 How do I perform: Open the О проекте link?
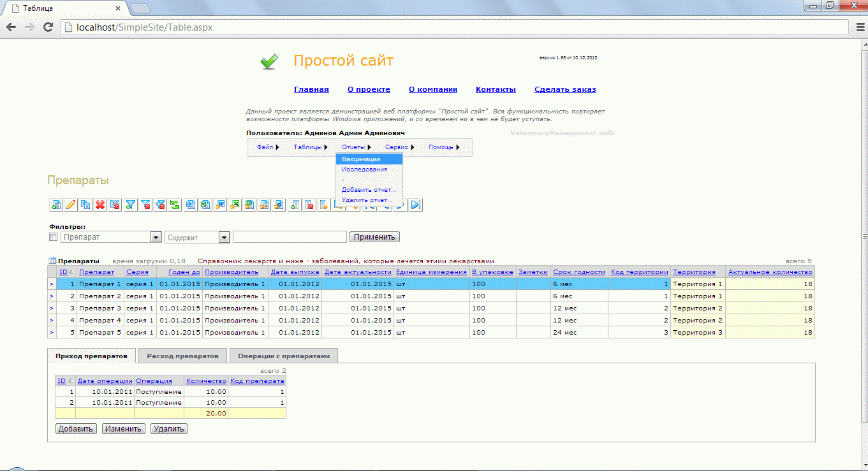(x=369, y=89)
